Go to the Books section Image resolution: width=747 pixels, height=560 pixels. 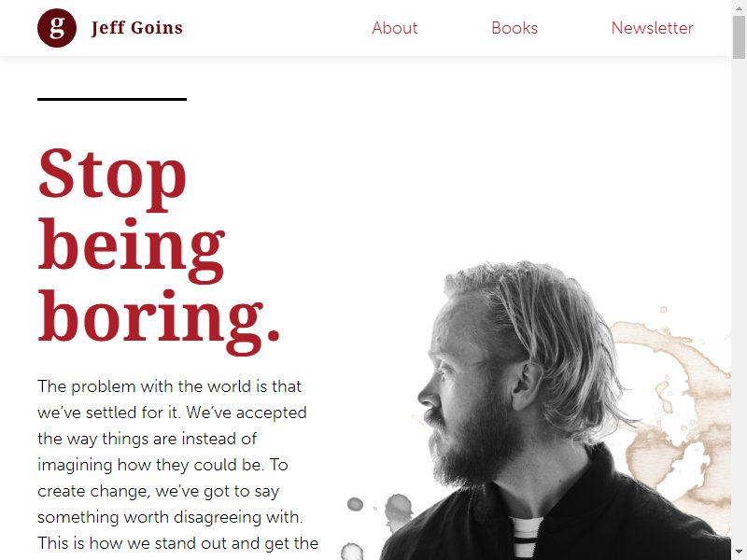tap(514, 28)
